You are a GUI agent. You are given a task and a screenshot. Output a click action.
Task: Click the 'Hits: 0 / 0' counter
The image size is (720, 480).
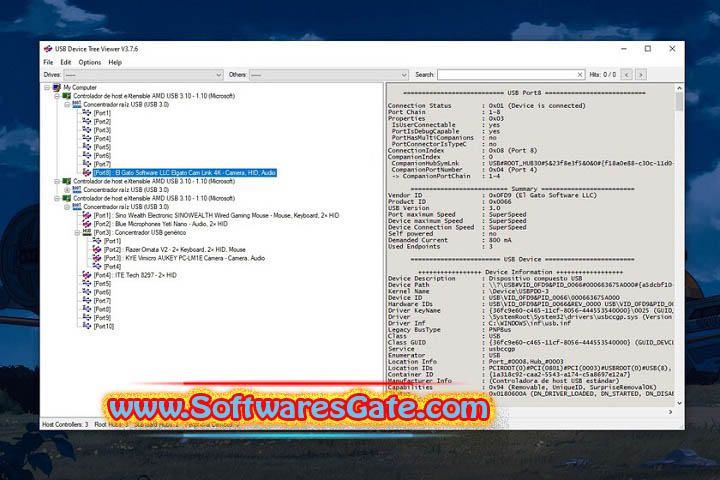(x=602, y=74)
